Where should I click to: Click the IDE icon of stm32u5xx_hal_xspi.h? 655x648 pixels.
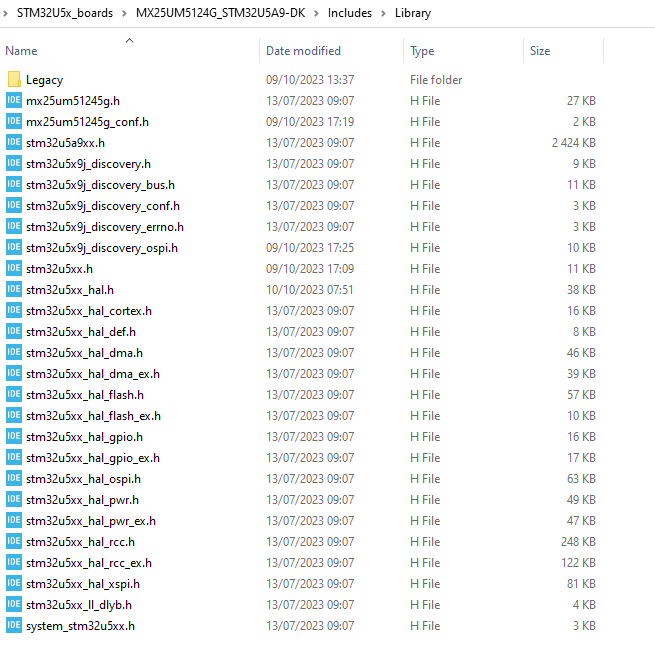14,583
